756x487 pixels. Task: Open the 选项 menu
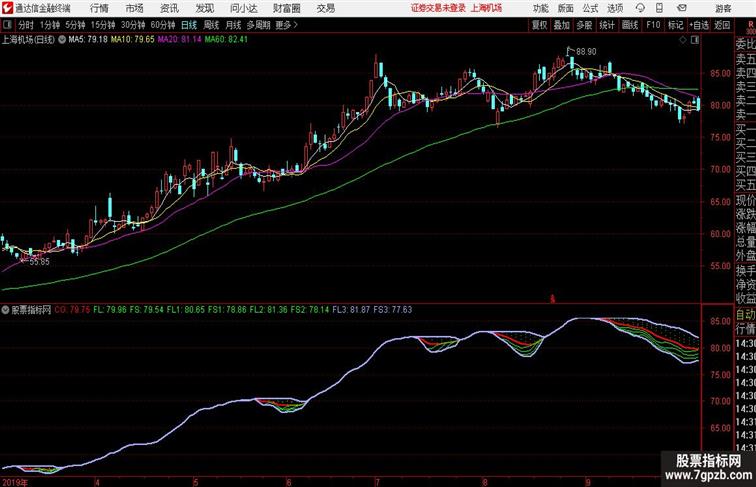[x=615, y=8]
